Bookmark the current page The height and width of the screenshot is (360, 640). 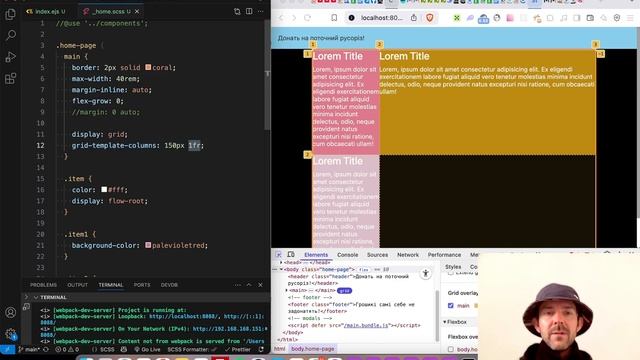(x=334, y=18)
